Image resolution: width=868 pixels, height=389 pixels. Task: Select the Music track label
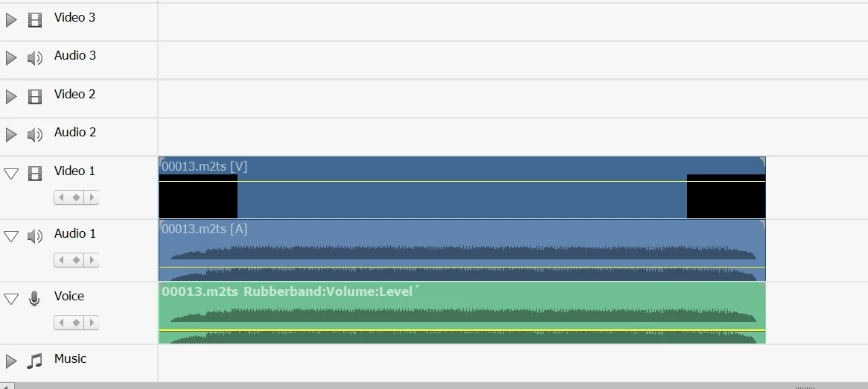tap(70, 358)
